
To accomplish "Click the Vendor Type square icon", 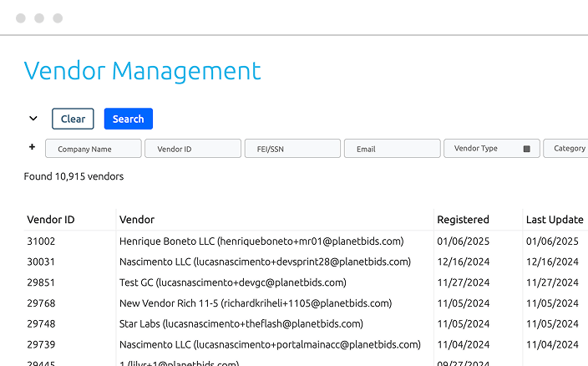I will tap(527, 149).
